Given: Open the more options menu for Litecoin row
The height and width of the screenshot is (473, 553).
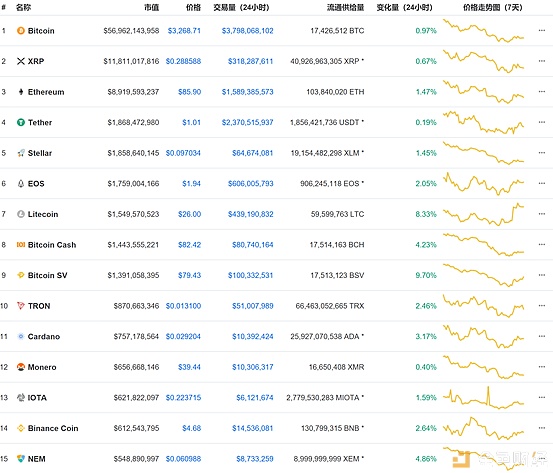Looking at the screenshot, I should 542,214.
